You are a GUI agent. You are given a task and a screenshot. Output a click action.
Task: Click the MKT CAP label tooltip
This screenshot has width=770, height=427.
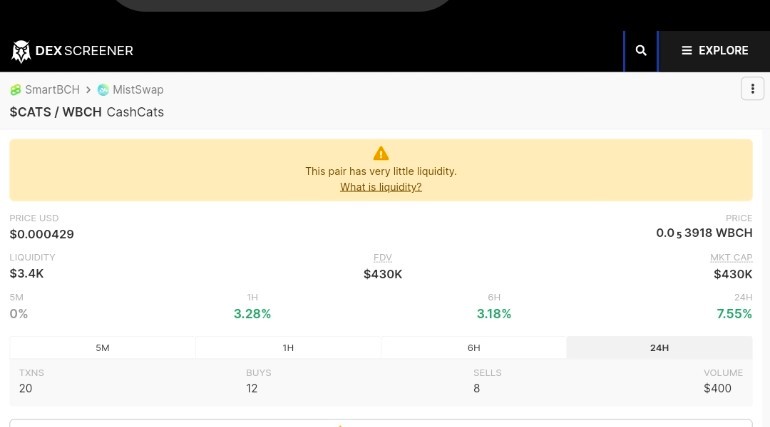coord(731,258)
